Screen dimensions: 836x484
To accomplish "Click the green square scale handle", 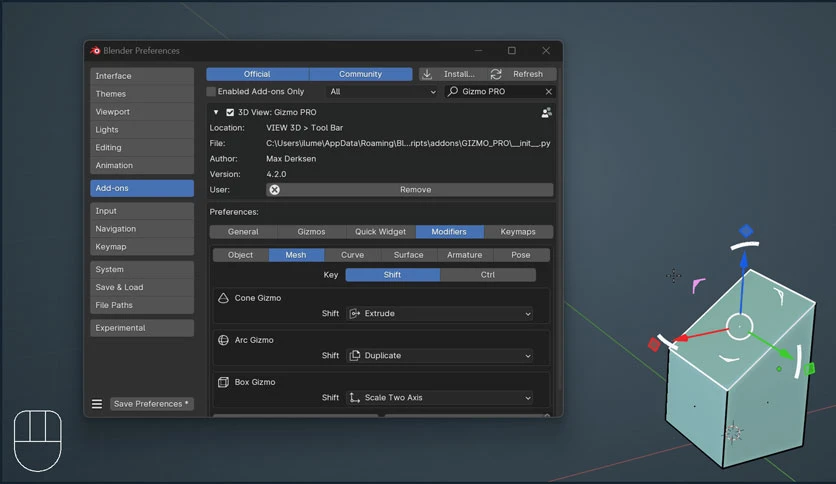I will pos(810,368).
